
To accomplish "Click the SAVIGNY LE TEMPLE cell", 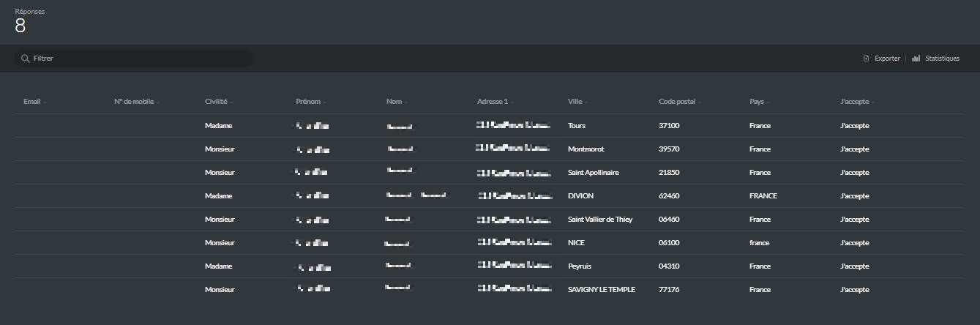I will [x=601, y=290].
